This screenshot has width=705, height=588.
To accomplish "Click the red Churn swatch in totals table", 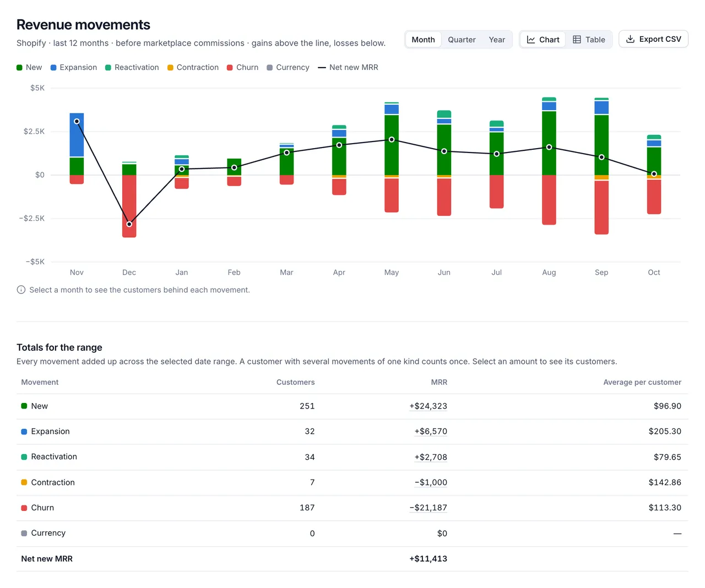I will 24,508.
